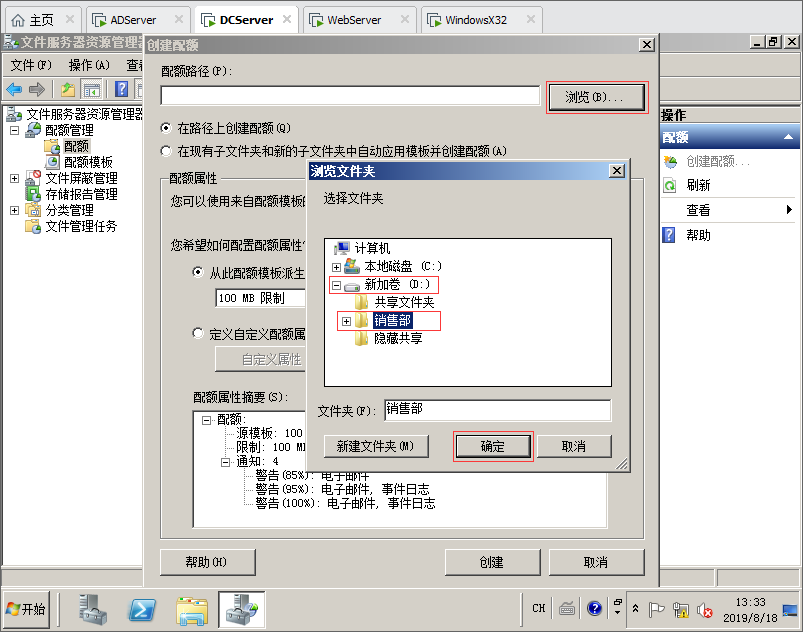
Task: Select 文件管理任务 node
Action: (81, 226)
